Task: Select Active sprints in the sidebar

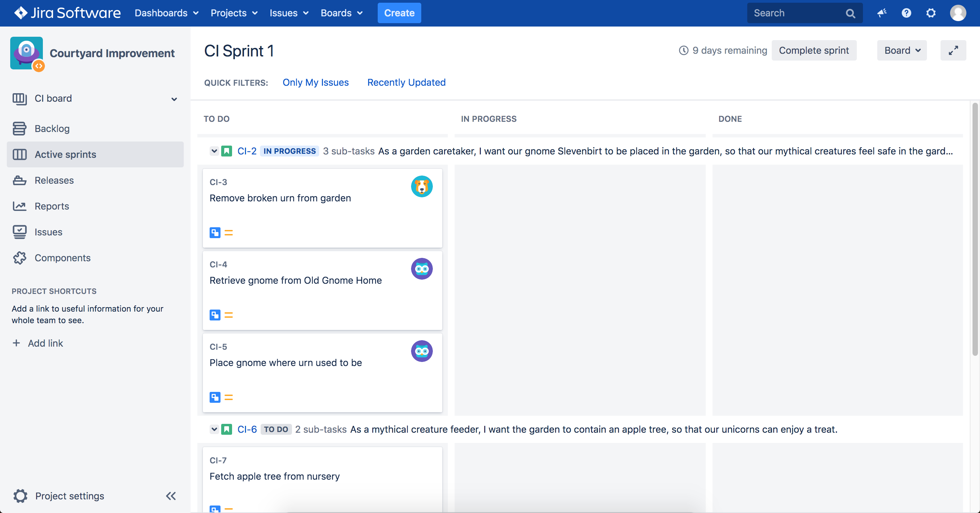Action: pyautogui.click(x=95, y=154)
